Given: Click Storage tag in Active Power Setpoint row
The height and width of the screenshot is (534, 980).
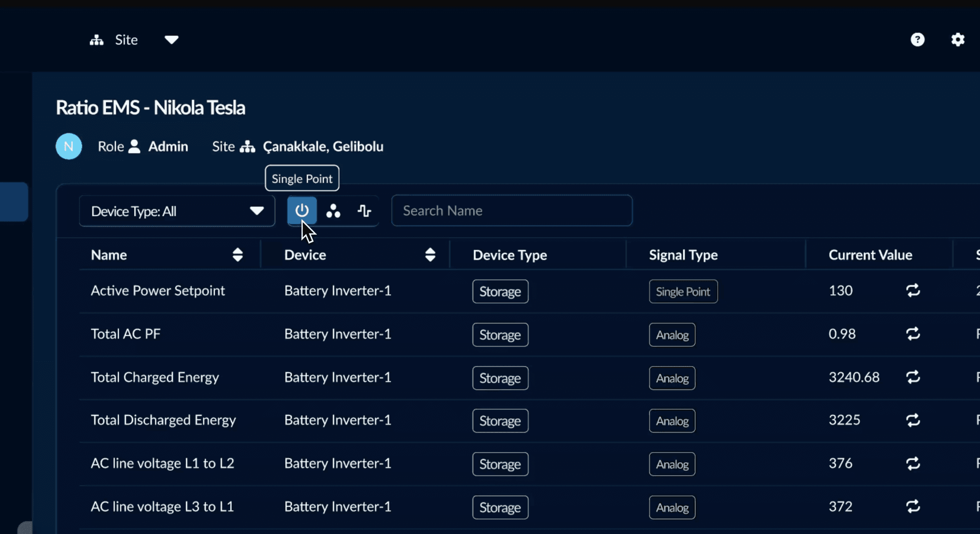Looking at the screenshot, I should pos(500,291).
